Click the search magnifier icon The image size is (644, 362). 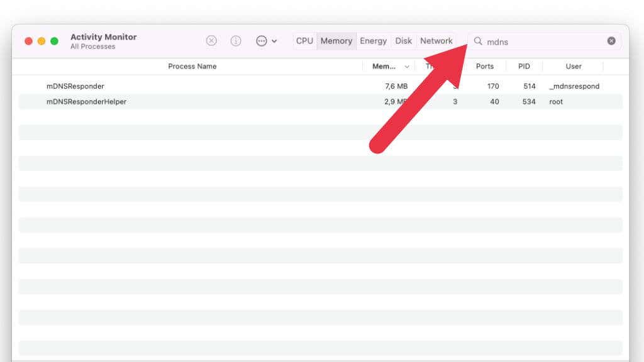coord(478,41)
